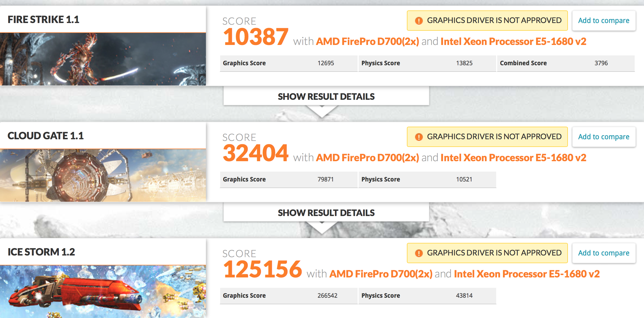Click Fire Strike Physics Score value 13825
Screen dimensions: 644x318
pyautogui.click(x=464, y=63)
